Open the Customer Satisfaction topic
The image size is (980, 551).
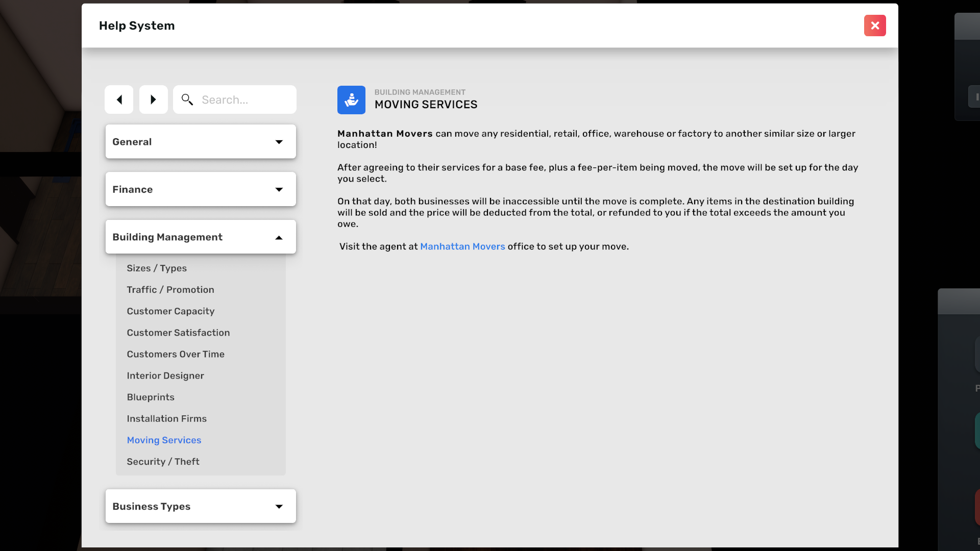coord(178,333)
